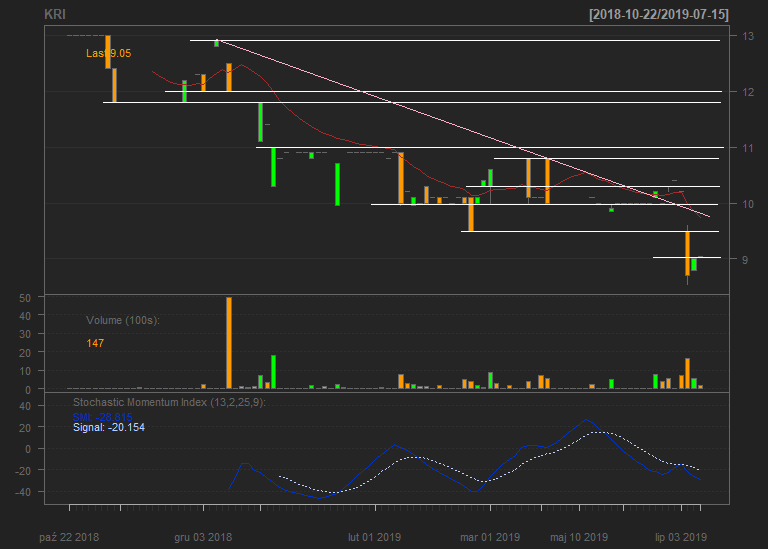The height and width of the screenshot is (549, 768).
Task: Click the SMI: -28.815 value
Action: (102, 417)
